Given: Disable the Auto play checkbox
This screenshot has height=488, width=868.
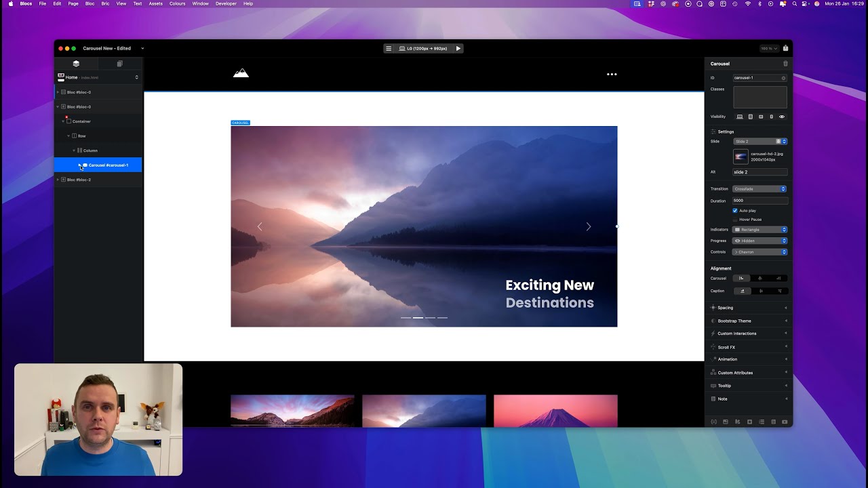Looking at the screenshot, I should [x=735, y=211].
